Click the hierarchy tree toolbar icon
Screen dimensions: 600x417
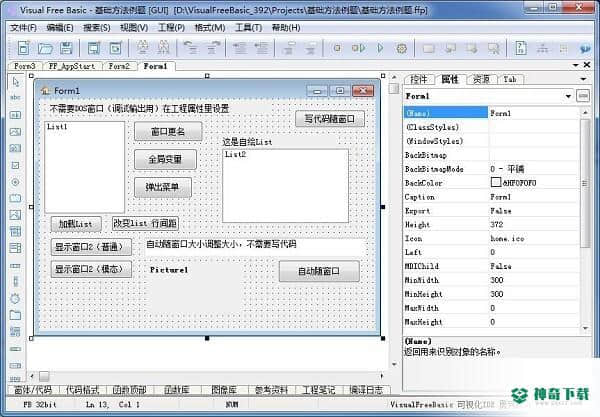click(542, 48)
